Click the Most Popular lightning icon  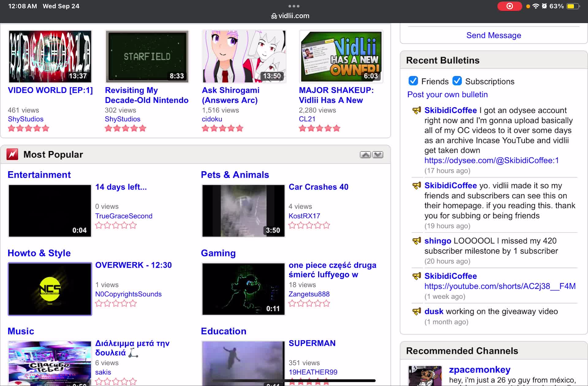coord(12,154)
